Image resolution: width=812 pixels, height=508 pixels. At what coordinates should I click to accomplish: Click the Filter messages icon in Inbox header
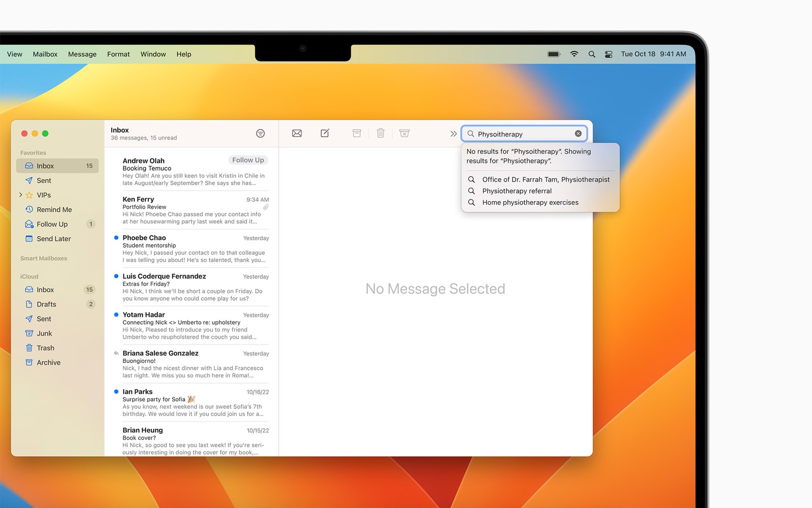coord(260,133)
